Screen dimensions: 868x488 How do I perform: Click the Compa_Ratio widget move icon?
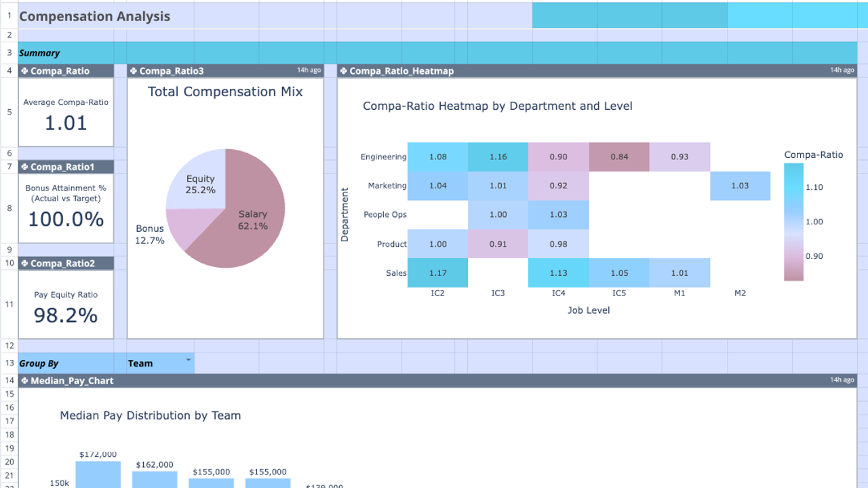(x=24, y=71)
